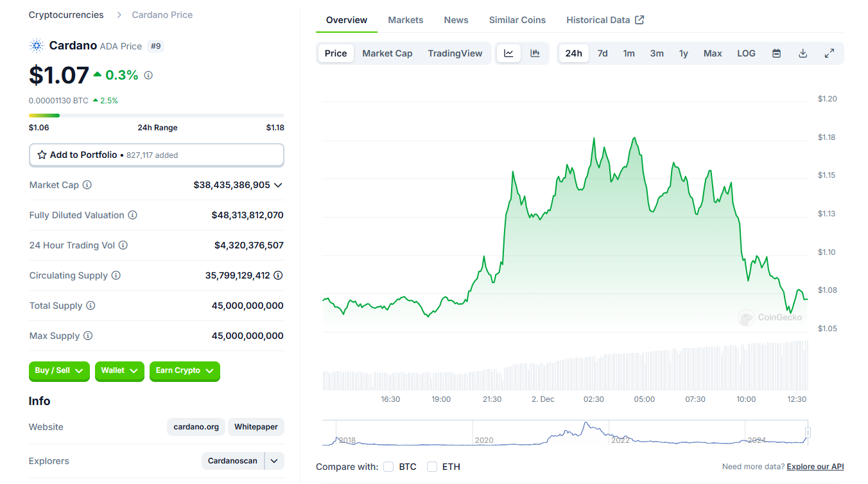Switch to the Overview tab
The image size is (868, 484).
point(347,20)
